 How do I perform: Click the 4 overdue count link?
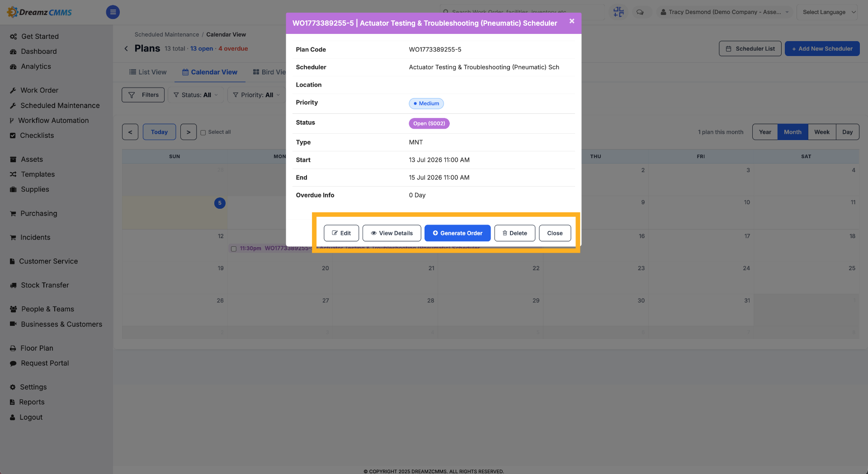pos(233,48)
